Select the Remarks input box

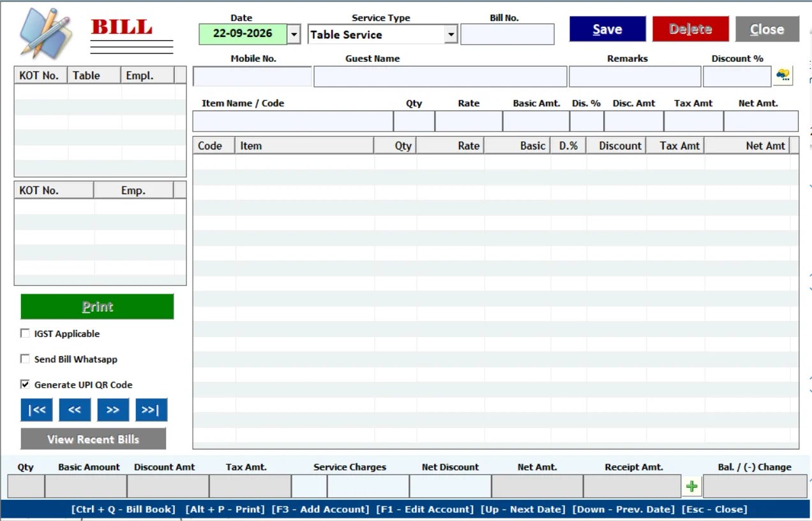[635, 77]
